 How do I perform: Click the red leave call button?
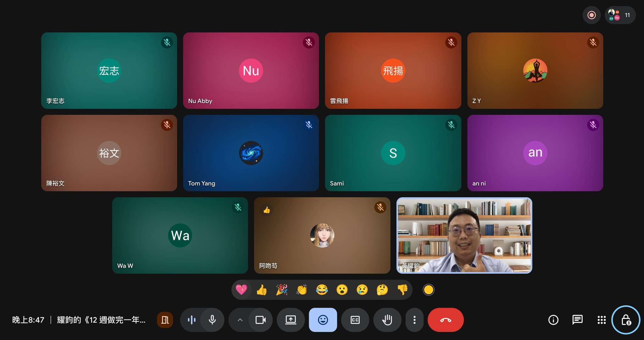coord(445,320)
